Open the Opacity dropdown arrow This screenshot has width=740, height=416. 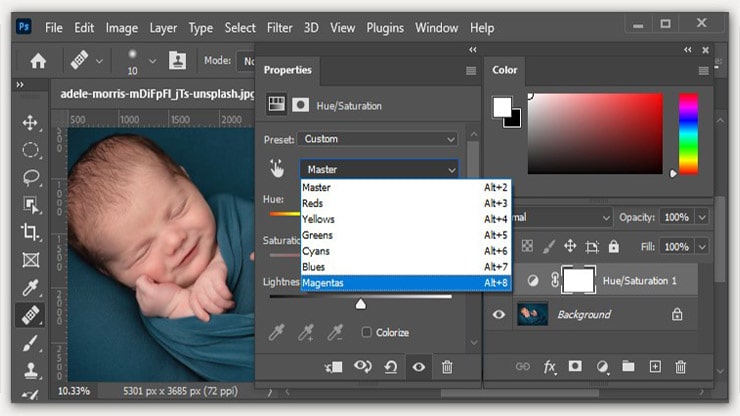[702, 217]
